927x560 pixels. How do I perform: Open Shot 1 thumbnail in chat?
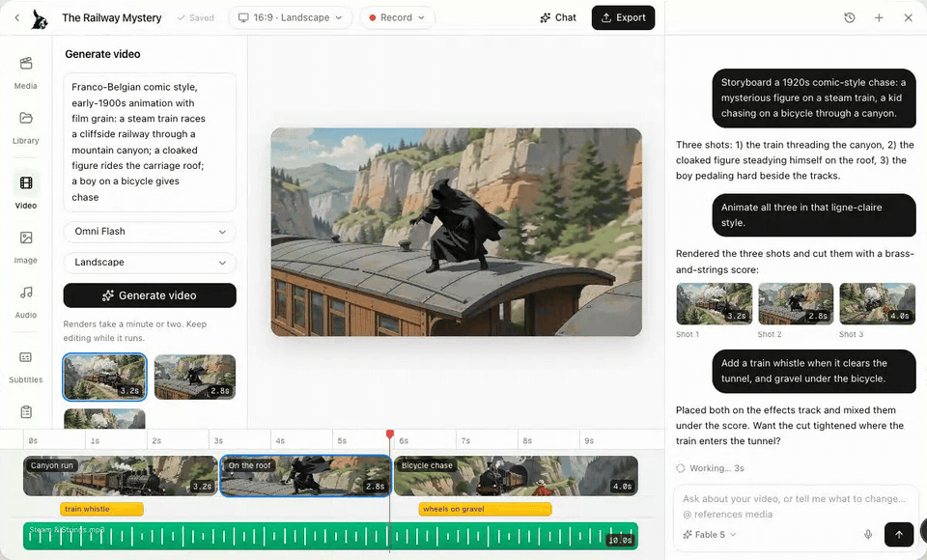coord(715,304)
